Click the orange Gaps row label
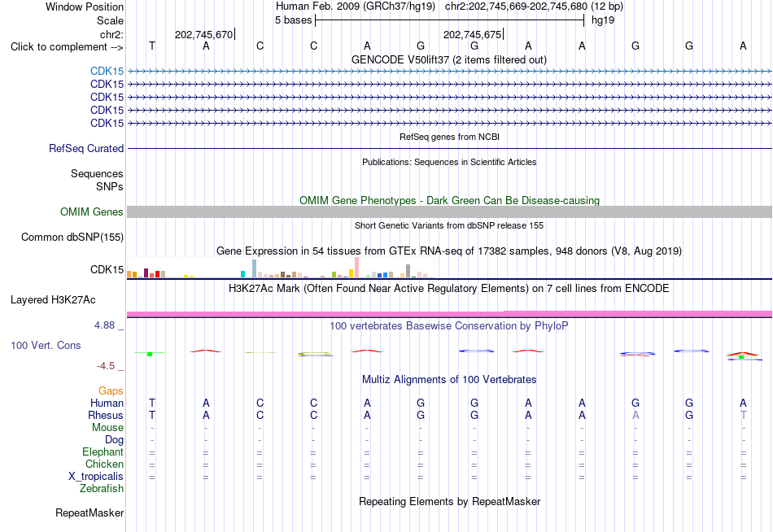Viewport: 773px width, 532px height. coord(111,391)
